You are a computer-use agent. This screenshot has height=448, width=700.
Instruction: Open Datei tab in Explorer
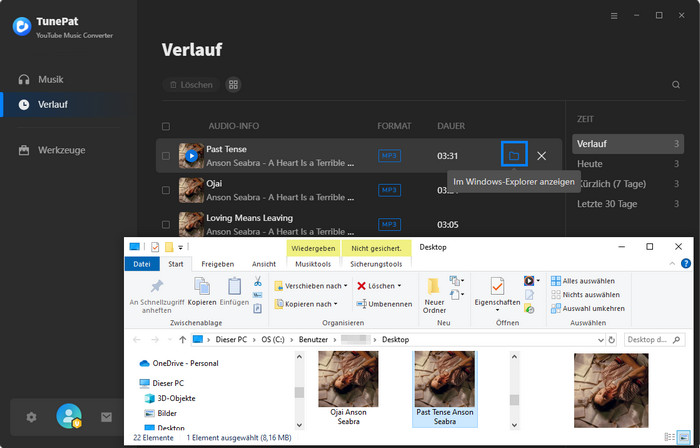pos(142,264)
